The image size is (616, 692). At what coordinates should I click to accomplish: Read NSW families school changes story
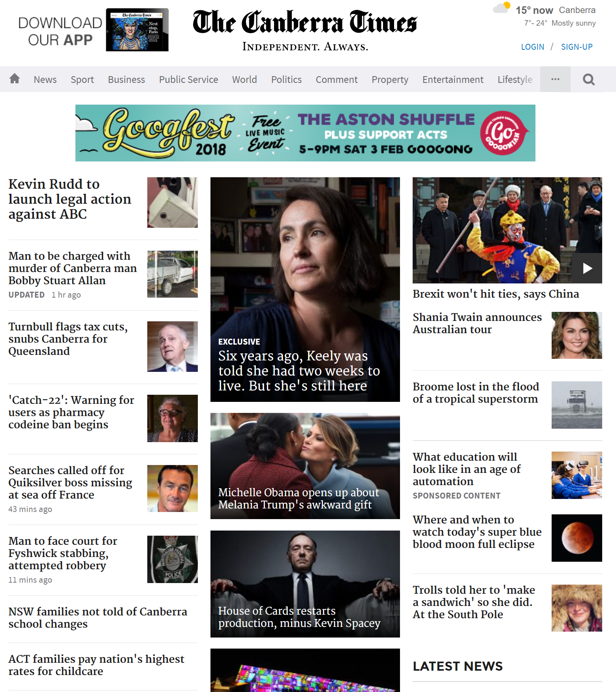coord(98,618)
